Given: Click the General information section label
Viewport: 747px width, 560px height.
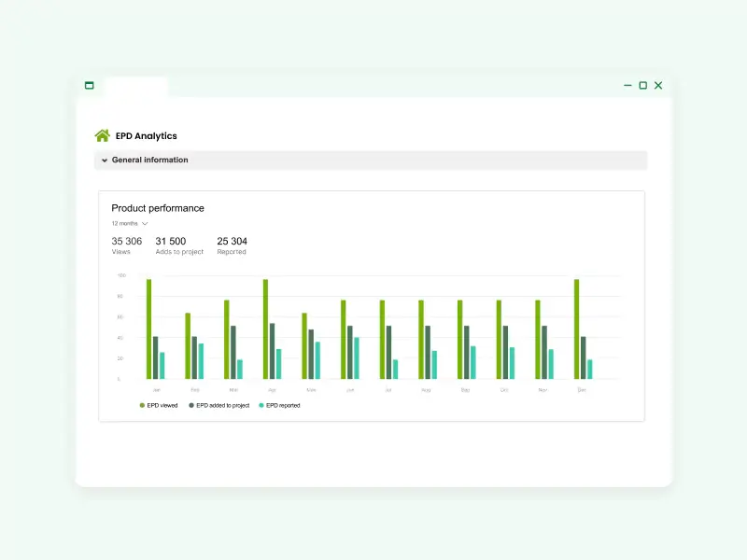Looking at the screenshot, I should (150, 160).
